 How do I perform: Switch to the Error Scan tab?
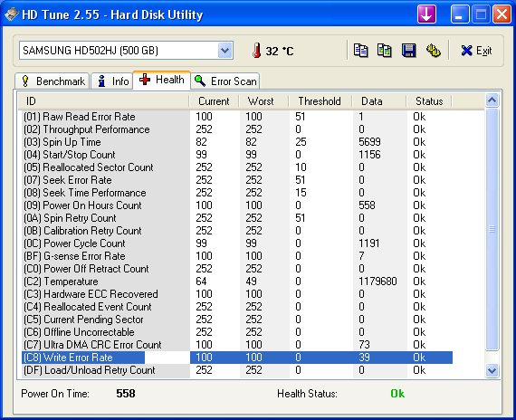tap(225, 81)
